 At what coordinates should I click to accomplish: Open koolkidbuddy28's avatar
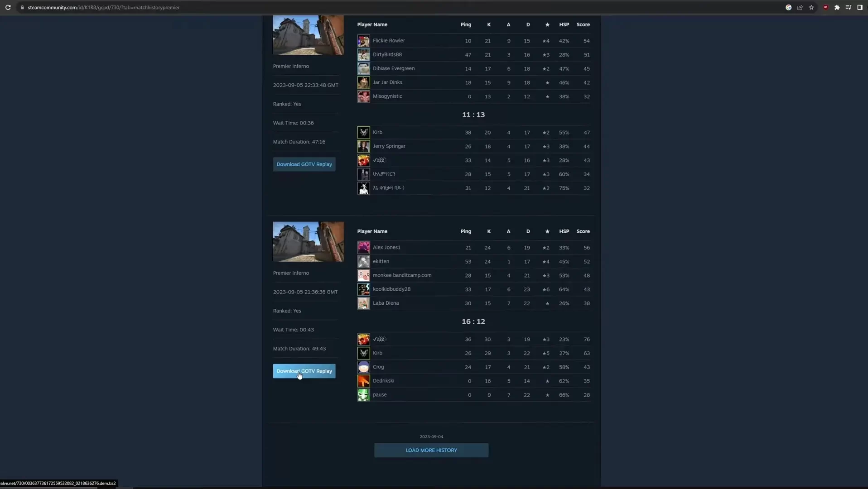point(363,289)
